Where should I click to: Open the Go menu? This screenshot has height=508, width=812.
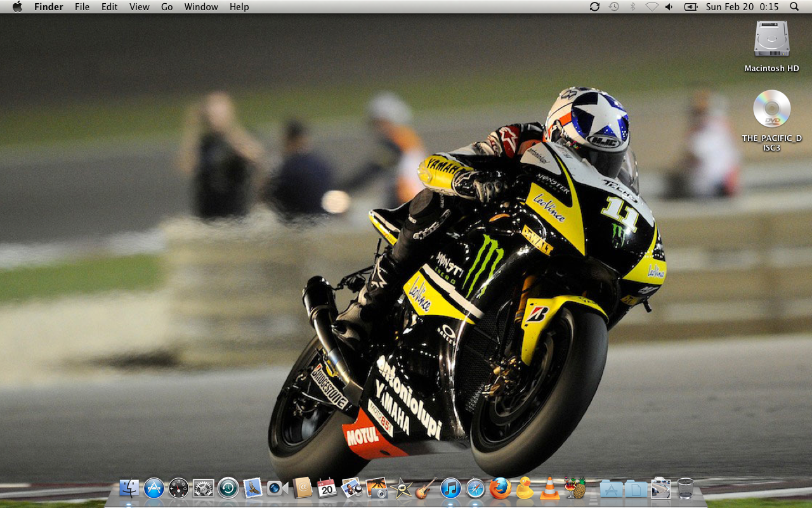point(167,6)
